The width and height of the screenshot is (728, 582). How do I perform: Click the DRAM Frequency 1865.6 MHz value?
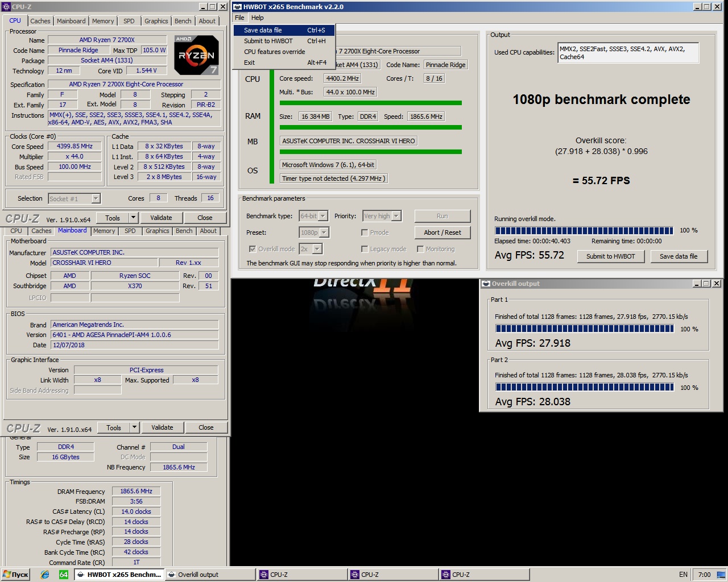[x=136, y=491]
